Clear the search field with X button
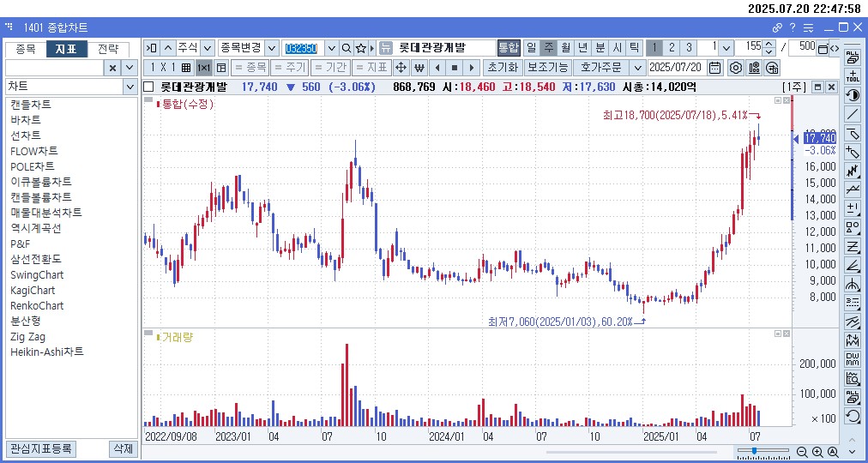868x463 pixels. coord(112,68)
